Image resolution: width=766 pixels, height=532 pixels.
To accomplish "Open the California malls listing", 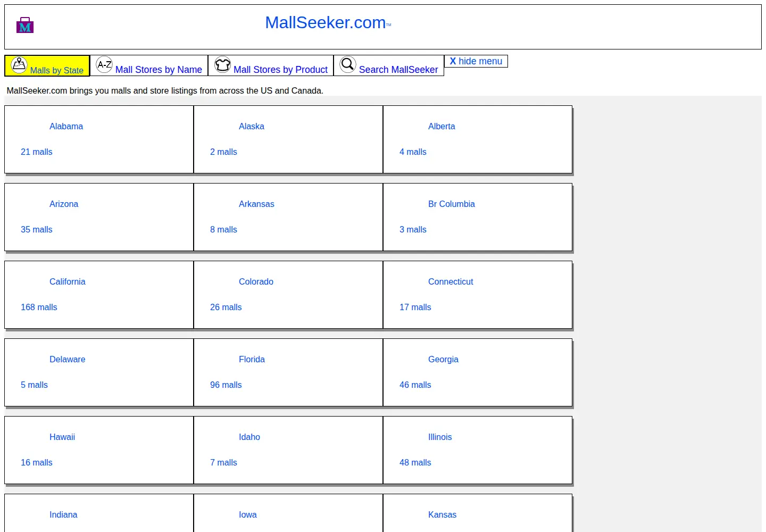I will pyautogui.click(x=68, y=281).
